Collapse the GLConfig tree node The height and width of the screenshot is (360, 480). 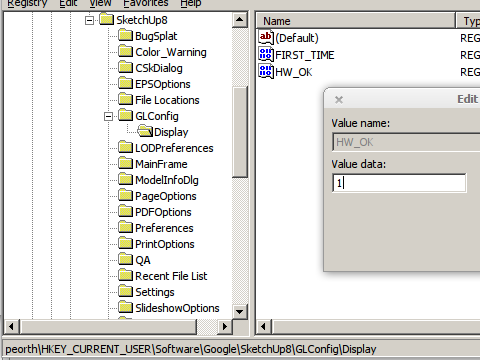(108, 116)
